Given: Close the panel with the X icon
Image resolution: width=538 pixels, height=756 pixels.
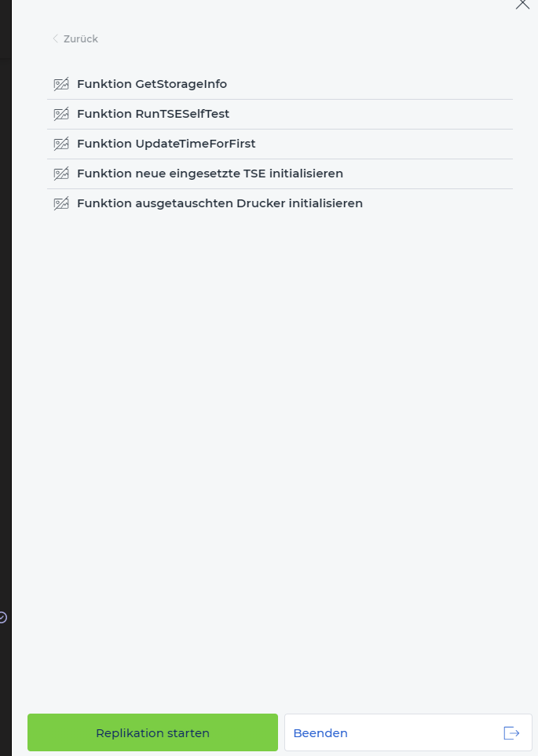Looking at the screenshot, I should click(x=522, y=4).
